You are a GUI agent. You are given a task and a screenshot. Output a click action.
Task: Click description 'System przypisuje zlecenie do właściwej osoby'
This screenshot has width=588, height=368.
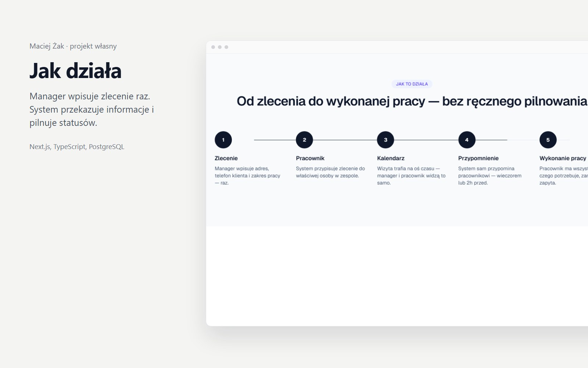click(330, 172)
